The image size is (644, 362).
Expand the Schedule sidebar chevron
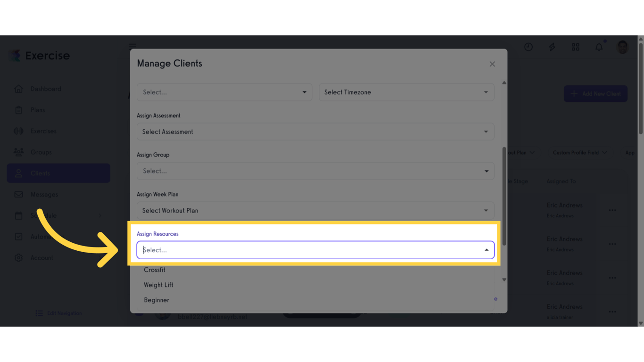99,215
